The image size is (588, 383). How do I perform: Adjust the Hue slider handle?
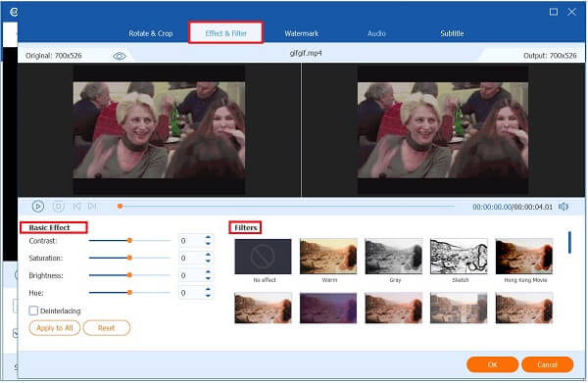(x=129, y=292)
